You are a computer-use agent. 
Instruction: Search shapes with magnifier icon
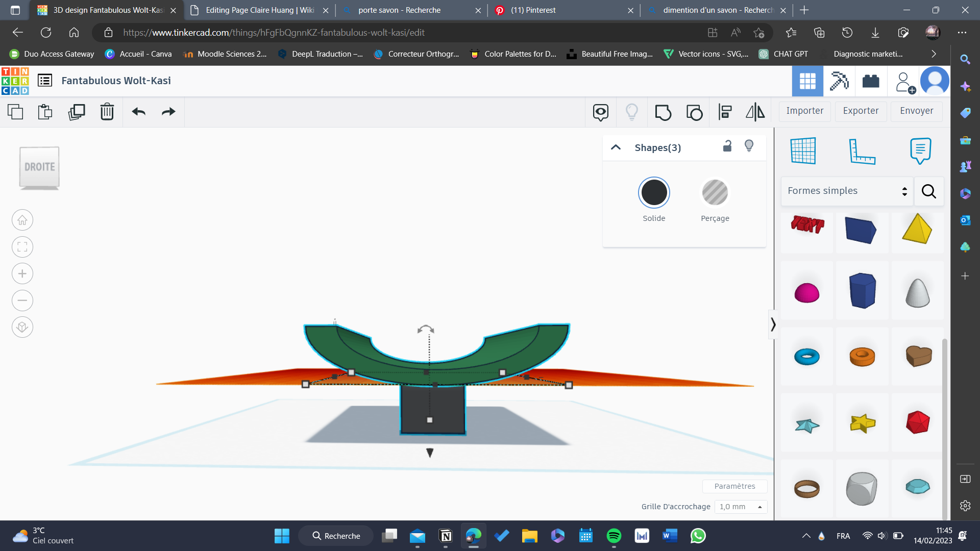[x=929, y=191]
